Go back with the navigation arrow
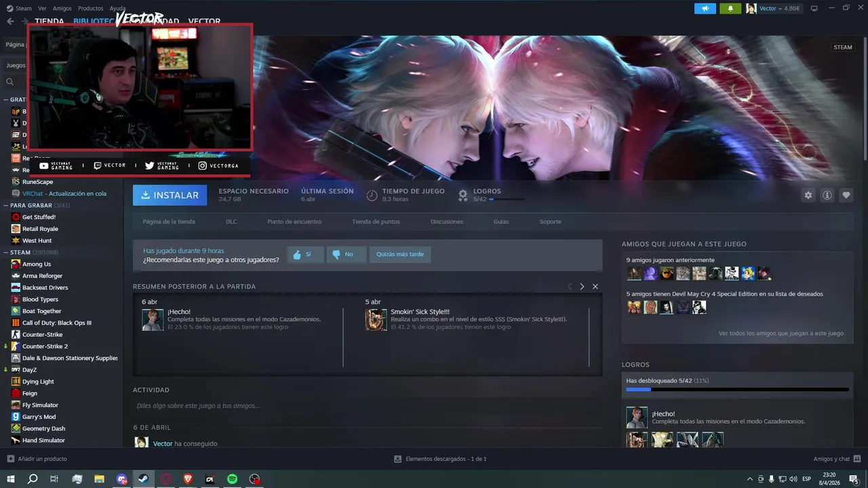Screen dimensions: 868x488 tap(10, 21)
